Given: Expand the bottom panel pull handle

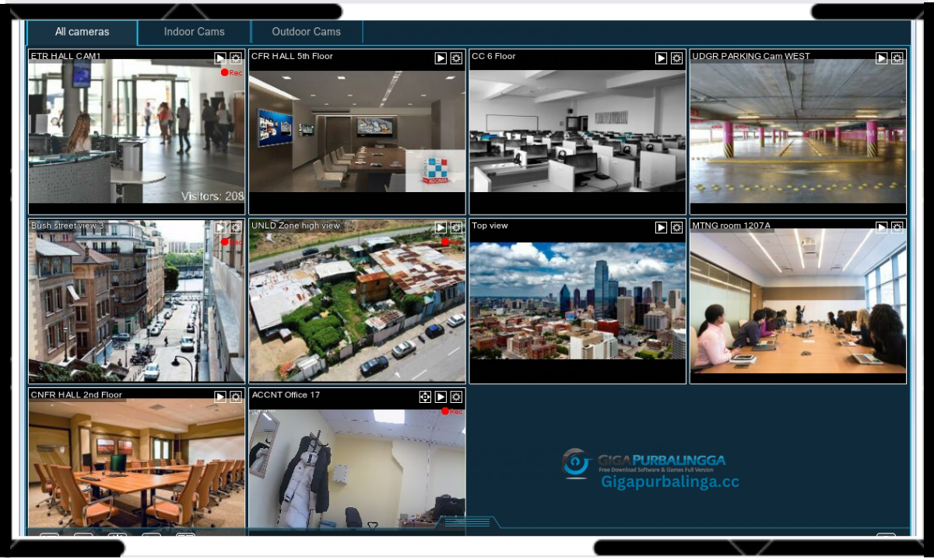Looking at the screenshot, I should pos(467,523).
